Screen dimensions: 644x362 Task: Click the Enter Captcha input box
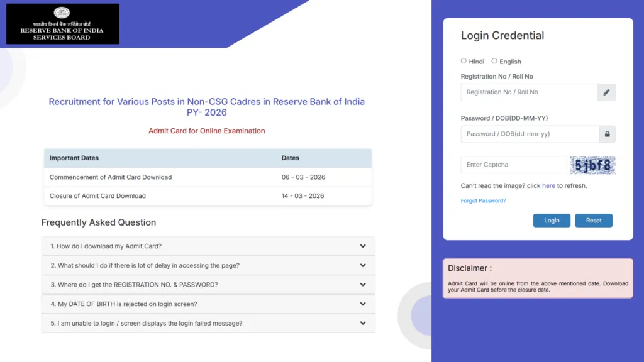[x=513, y=164]
